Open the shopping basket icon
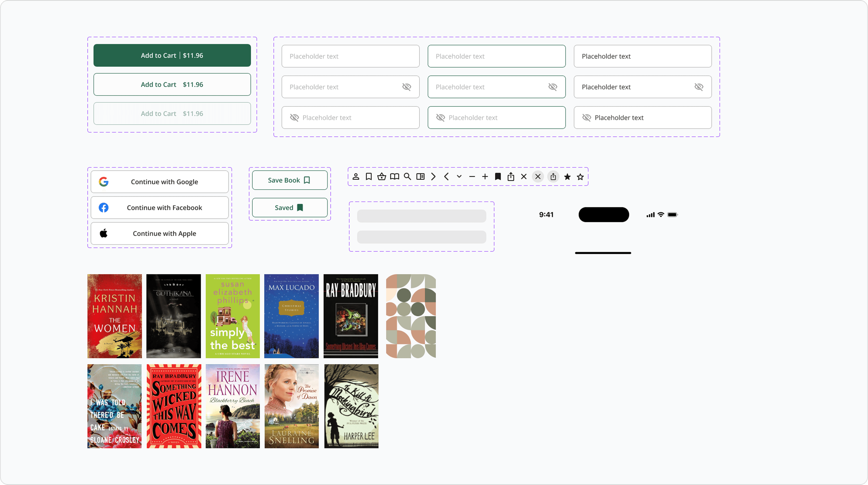Viewport: 868px width, 485px height. click(x=381, y=177)
